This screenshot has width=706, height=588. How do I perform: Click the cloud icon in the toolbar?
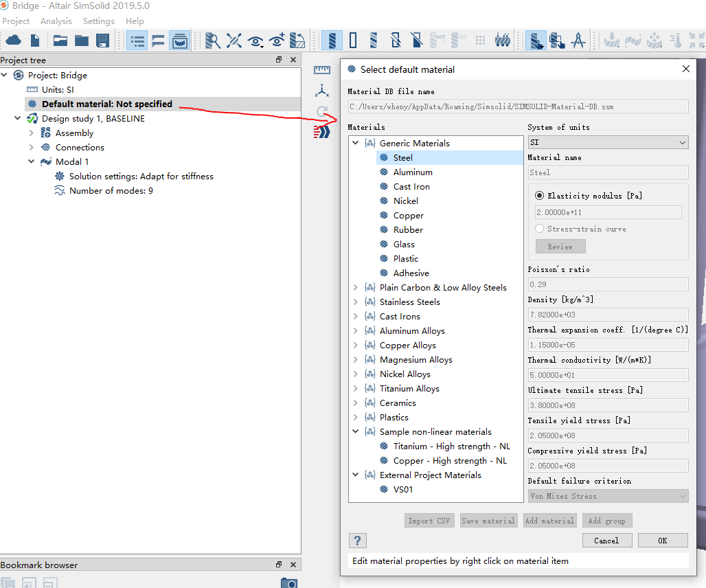pyautogui.click(x=14, y=41)
